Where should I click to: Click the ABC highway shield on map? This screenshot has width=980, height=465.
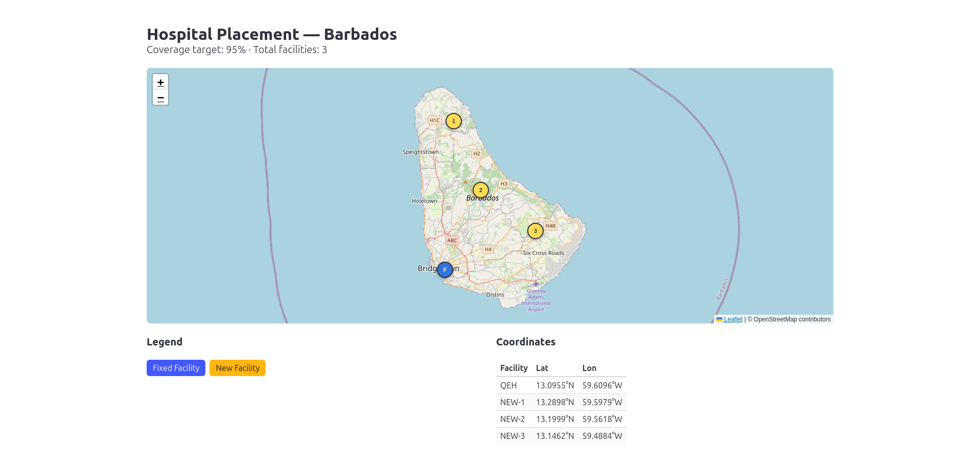coord(452,240)
